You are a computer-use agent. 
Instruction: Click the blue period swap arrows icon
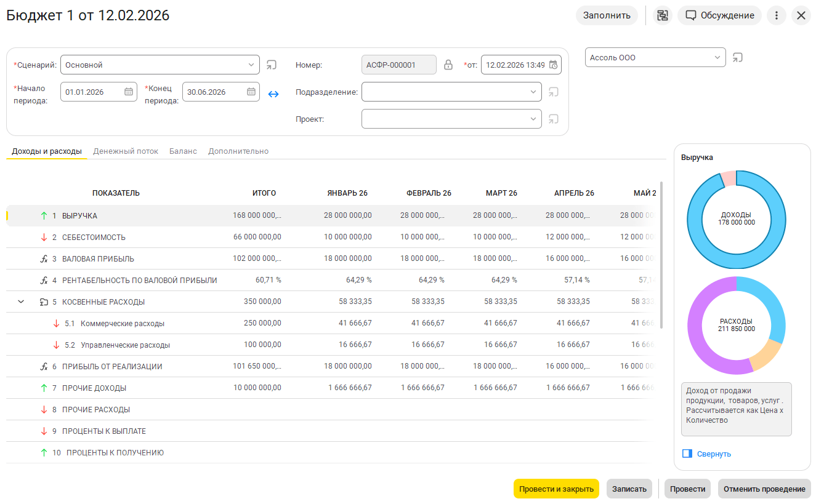click(x=273, y=94)
